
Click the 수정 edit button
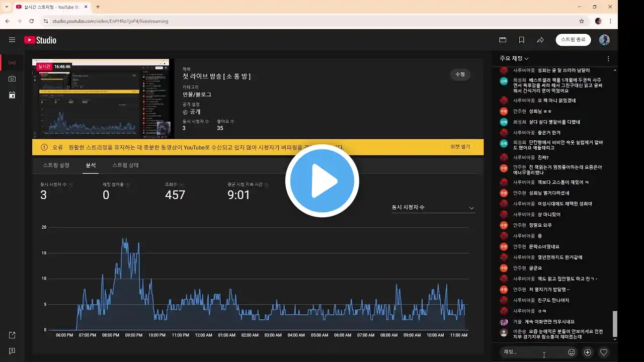coord(460,74)
